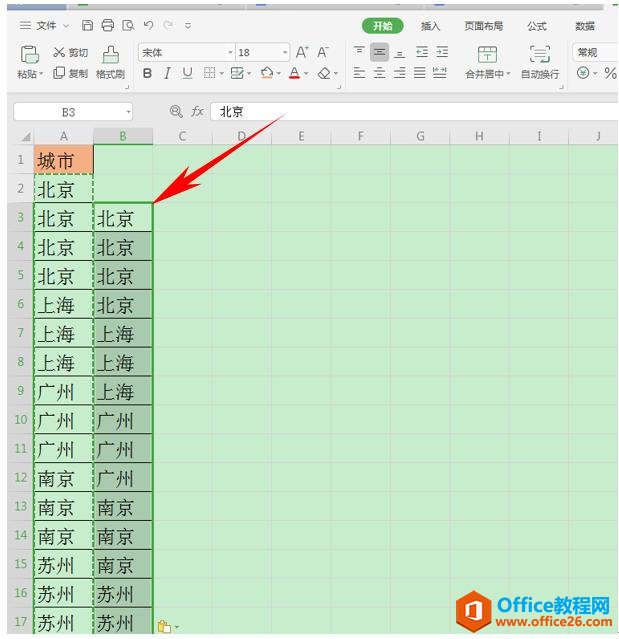Apply cell borders icon
This screenshot has height=639, width=619.
coord(209,73)
